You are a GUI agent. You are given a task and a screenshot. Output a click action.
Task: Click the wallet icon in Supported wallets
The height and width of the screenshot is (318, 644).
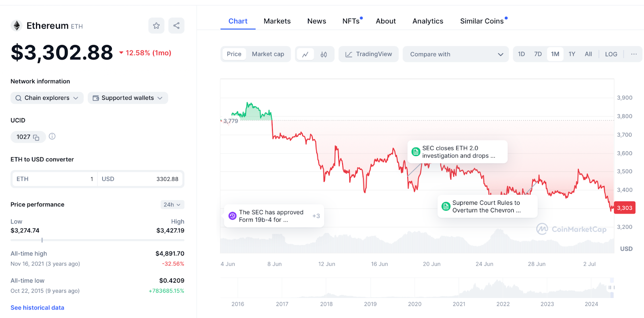tap(96, 98)
